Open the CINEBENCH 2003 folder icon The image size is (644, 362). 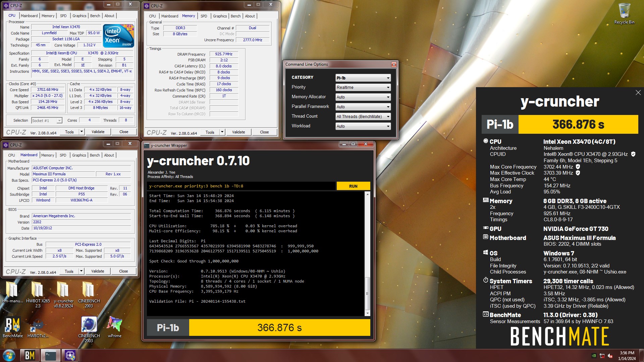click(89, 294)
